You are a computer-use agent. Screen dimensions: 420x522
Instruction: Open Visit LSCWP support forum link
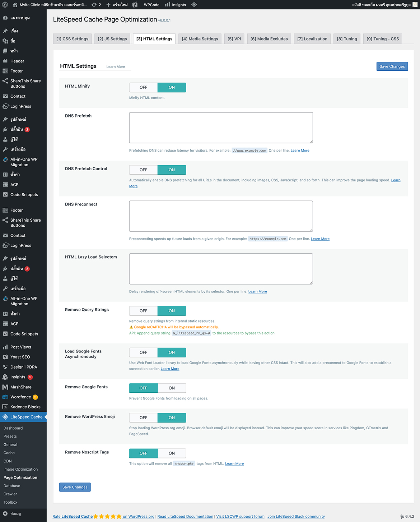(240, 517)
